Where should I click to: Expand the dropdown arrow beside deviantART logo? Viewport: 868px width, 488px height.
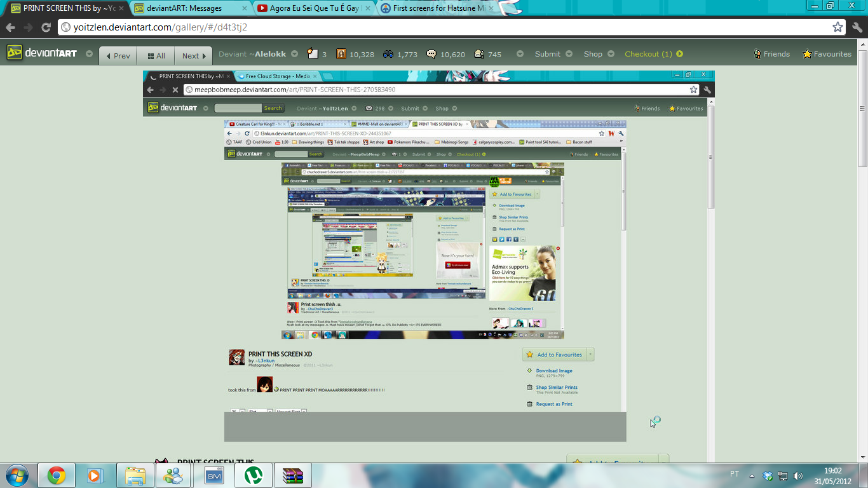[x=89, y=54]
